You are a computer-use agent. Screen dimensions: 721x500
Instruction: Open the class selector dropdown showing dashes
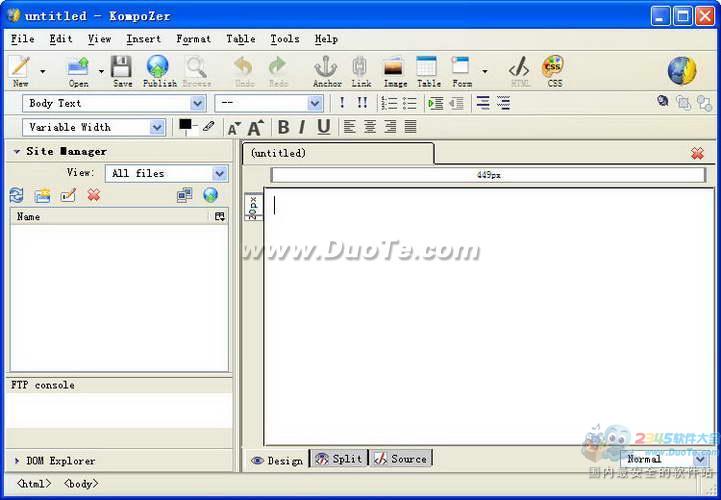[x=269, y=103]
